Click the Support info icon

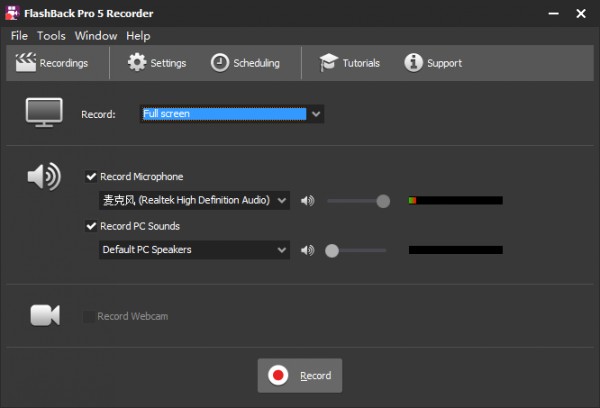(413, 62)
